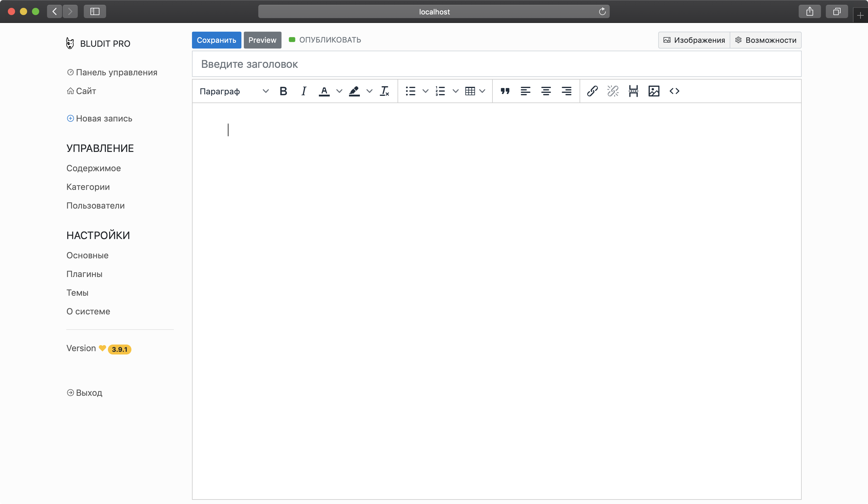Toggle the Safari sidebar
The height and width of the screenshot is (504, 868).
[95, 11]
